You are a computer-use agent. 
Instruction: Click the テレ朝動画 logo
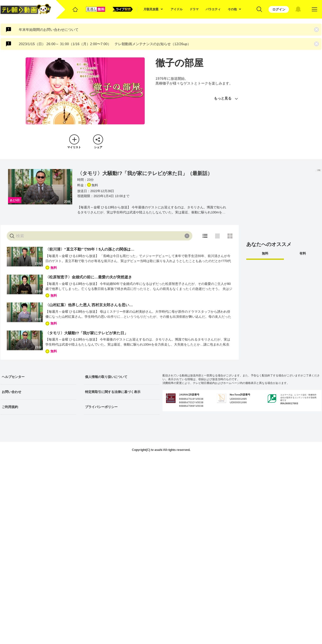click(26, 10)
